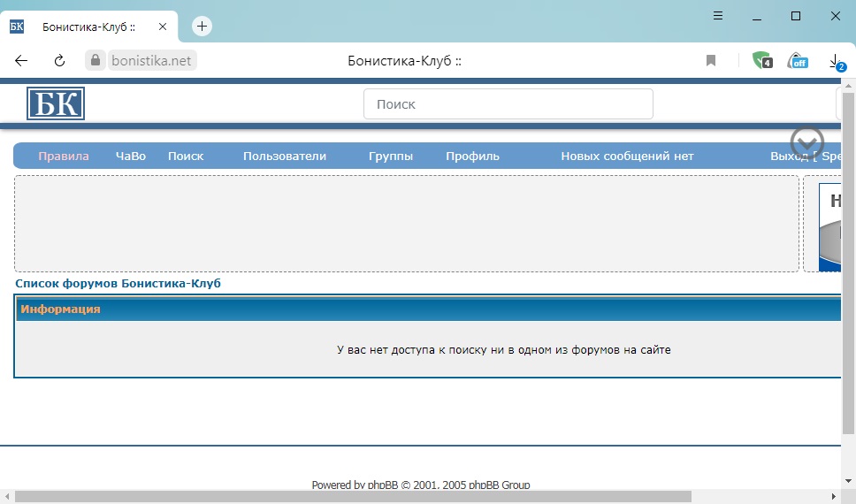Bookmark this page using the bookmark icon
Viewport: 856px width, 504px height.
point(711,60)
